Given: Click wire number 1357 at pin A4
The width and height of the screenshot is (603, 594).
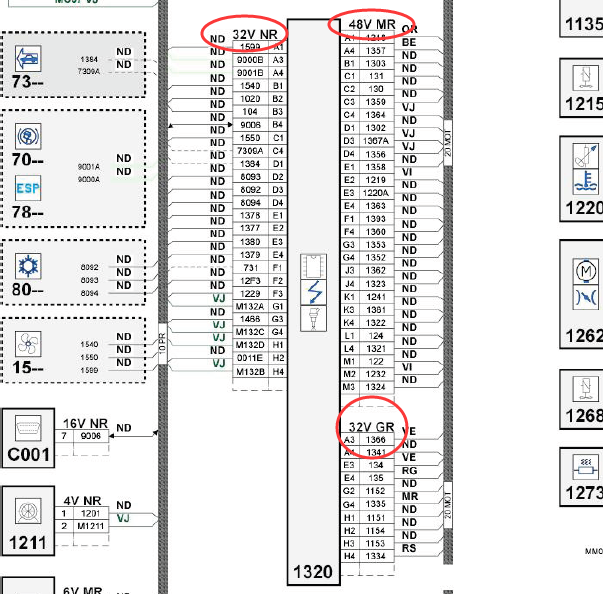Looking at the screenshot, I should pyautogui.click(x=376, y=51).
